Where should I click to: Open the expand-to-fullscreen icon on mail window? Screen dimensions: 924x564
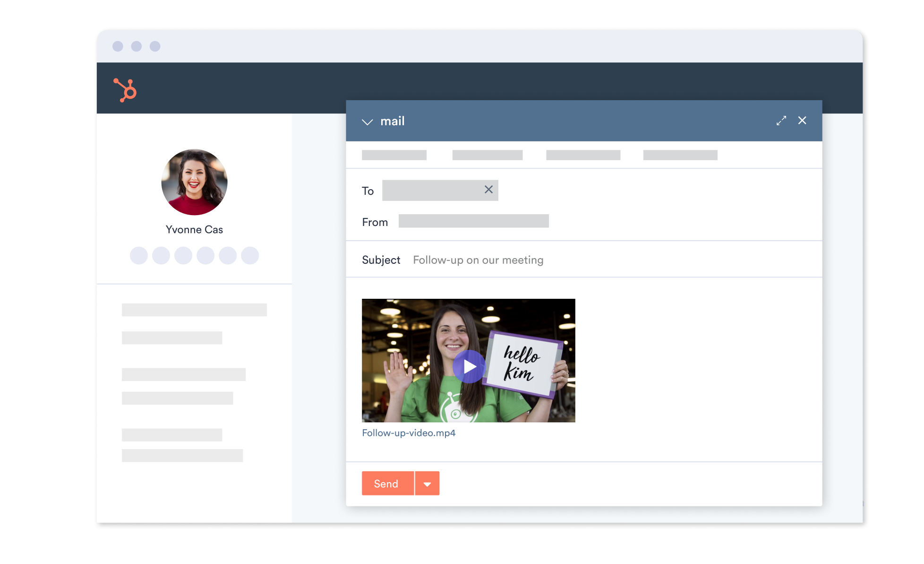point(781,121)
